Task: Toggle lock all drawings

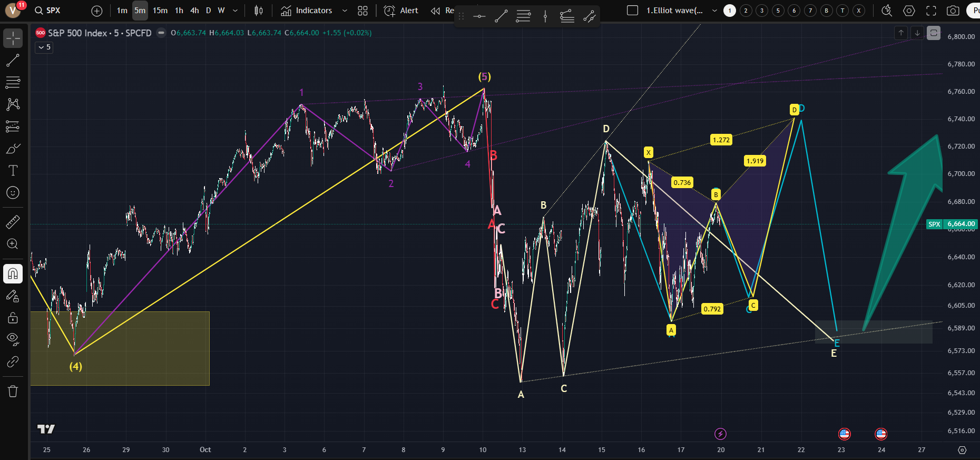Action: [x=13, y=318]
